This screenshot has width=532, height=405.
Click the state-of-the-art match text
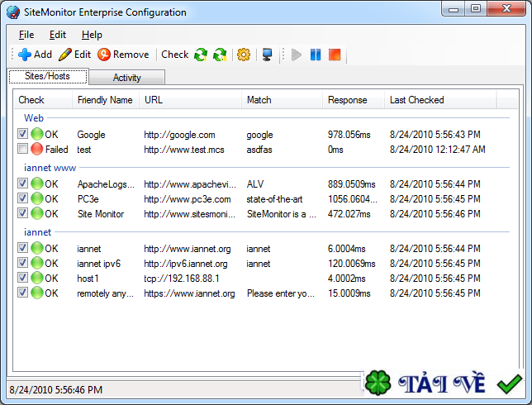tap(274, 199)
